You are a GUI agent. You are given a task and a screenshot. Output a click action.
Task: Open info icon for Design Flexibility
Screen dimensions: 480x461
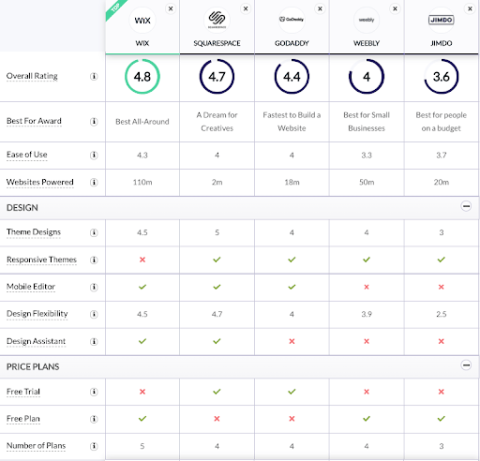coord(94,314)
